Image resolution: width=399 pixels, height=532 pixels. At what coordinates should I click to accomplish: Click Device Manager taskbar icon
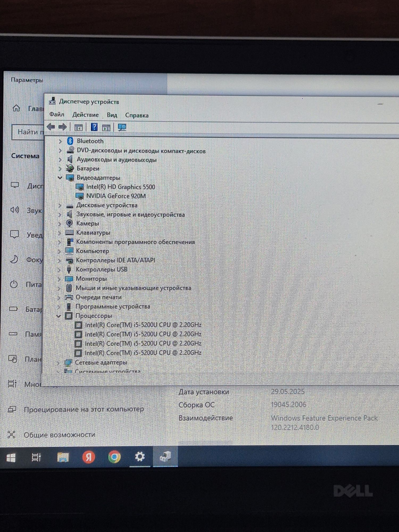(165, 456)
